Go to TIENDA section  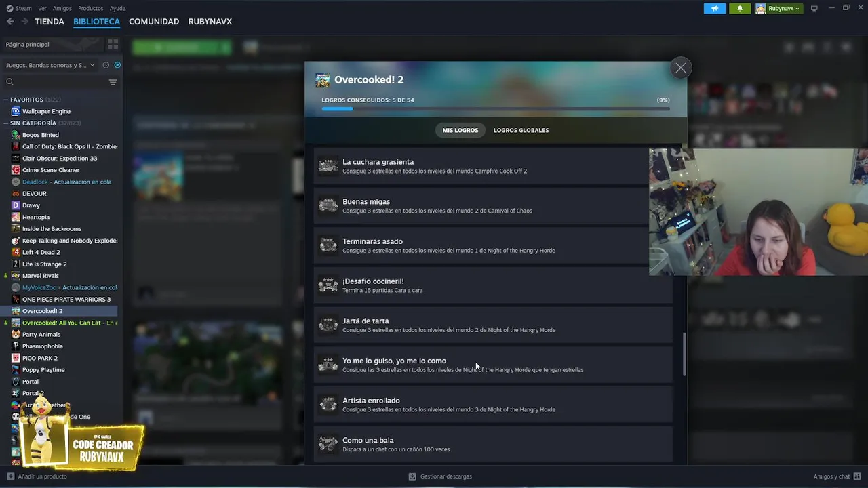[x=50, y=22]
